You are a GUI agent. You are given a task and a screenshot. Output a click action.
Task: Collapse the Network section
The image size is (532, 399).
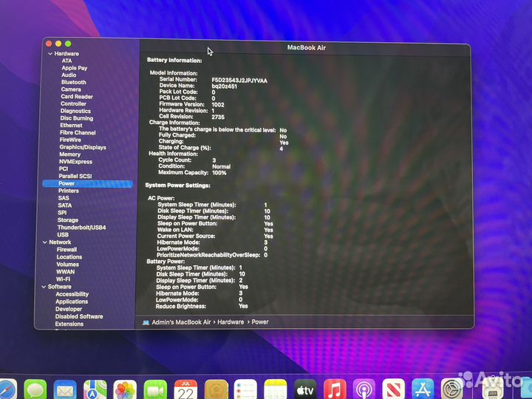click(45, 242)
